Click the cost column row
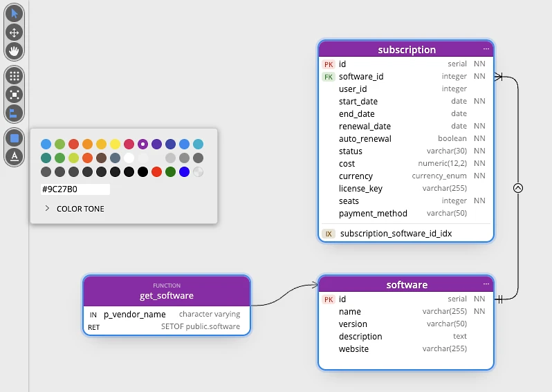This screenshot has height=392, width=552. 405,164
